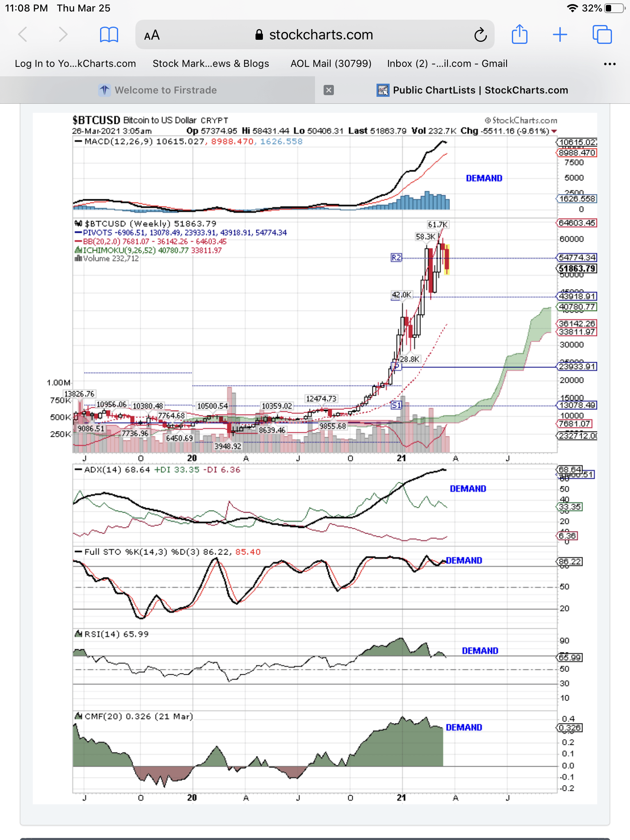Tap the battery indicator in status bar
Screen dimensions: 630x840
click(x=614, y=8)
